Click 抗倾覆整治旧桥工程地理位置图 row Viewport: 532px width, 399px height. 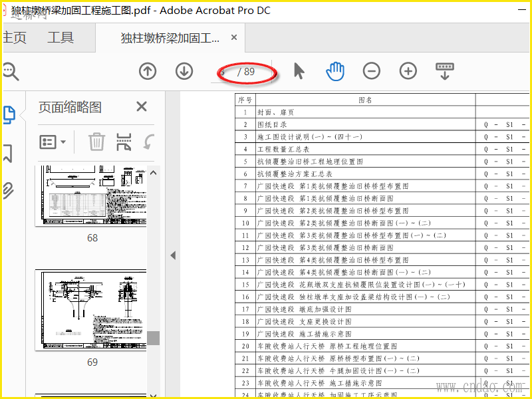coord(382,162)
